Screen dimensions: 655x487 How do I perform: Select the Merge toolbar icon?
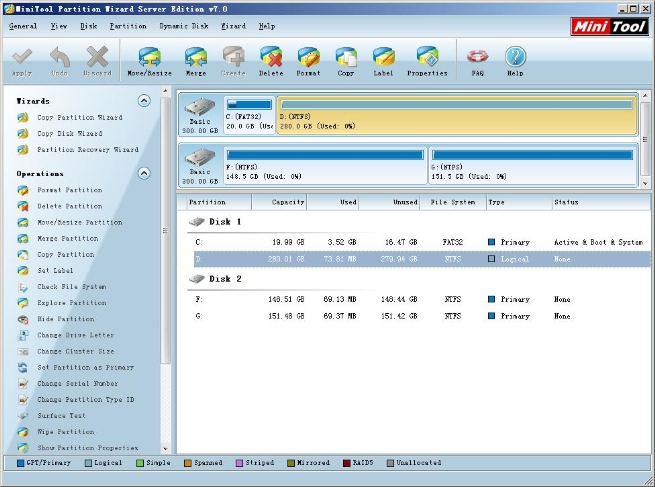195,57
